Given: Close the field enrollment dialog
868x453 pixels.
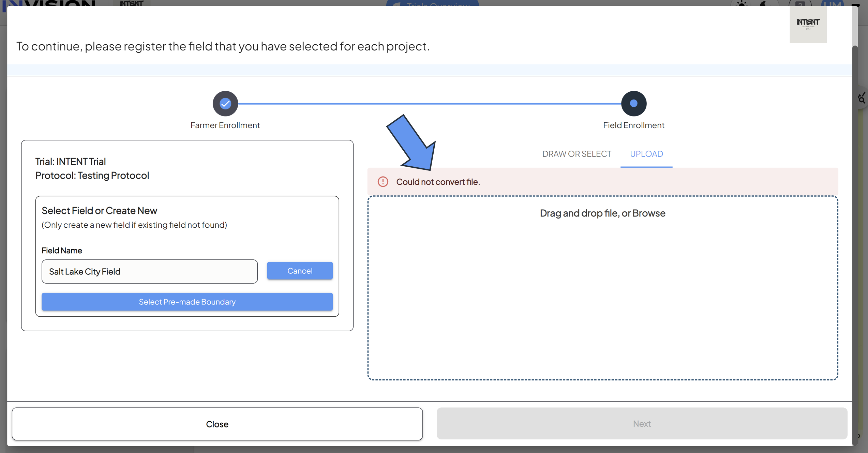Looking at the screenshot, I should (x=217, y=424).
